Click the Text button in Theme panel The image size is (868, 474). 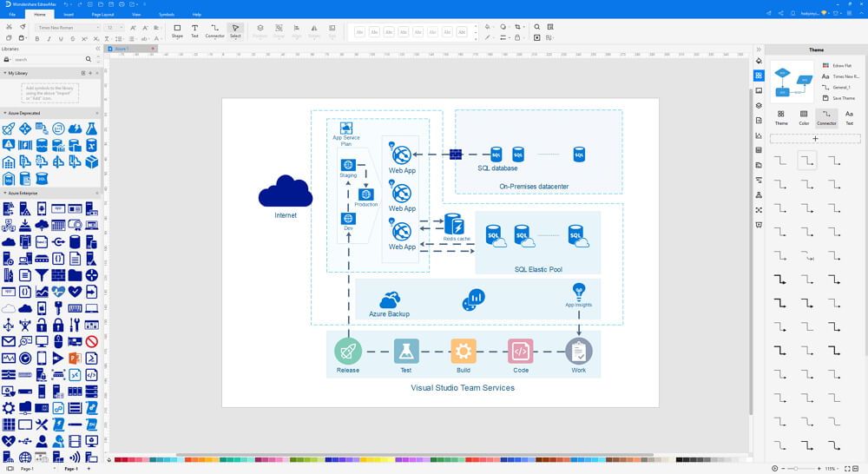(x=849, y=117)
